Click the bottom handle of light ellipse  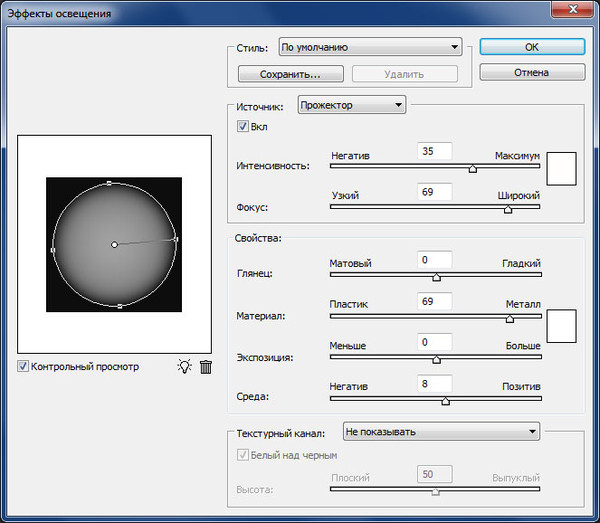(119, 306)
